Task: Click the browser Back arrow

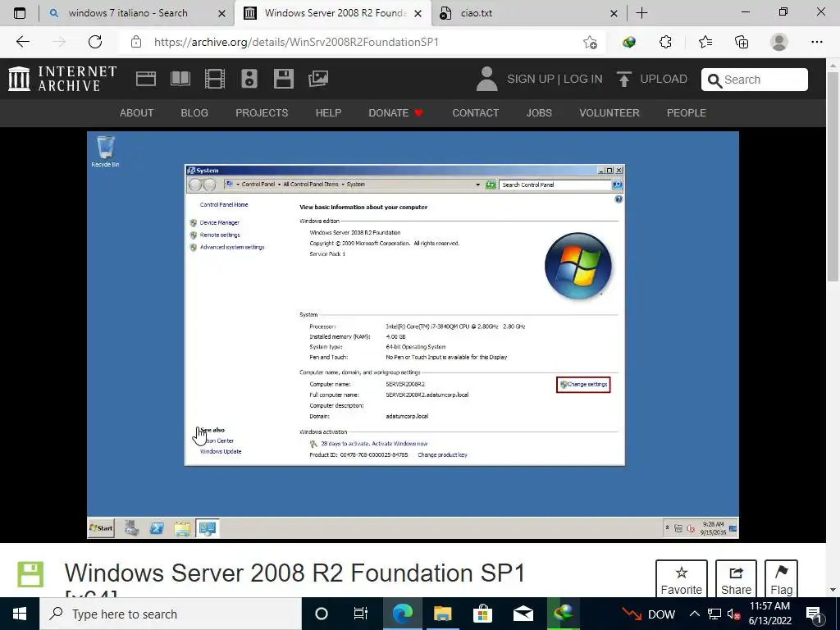Action: [x=22, y=42]
